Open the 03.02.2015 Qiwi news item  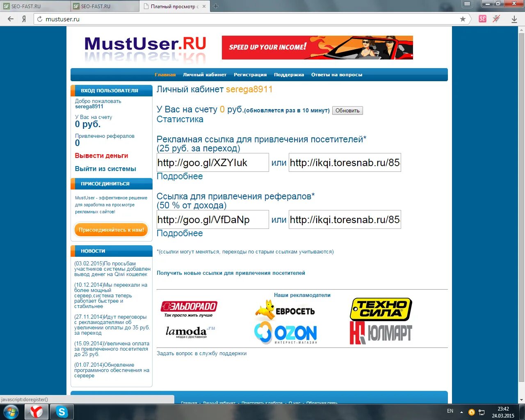coord(112,269)
